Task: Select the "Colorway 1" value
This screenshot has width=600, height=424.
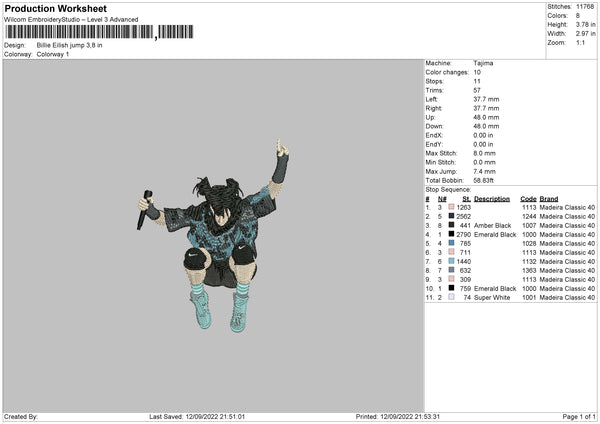Action: 53,54
